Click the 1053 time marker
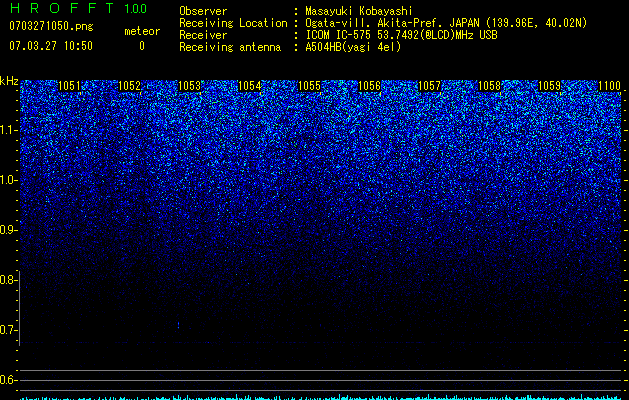The image size is (629, 400). pos(189,86)
